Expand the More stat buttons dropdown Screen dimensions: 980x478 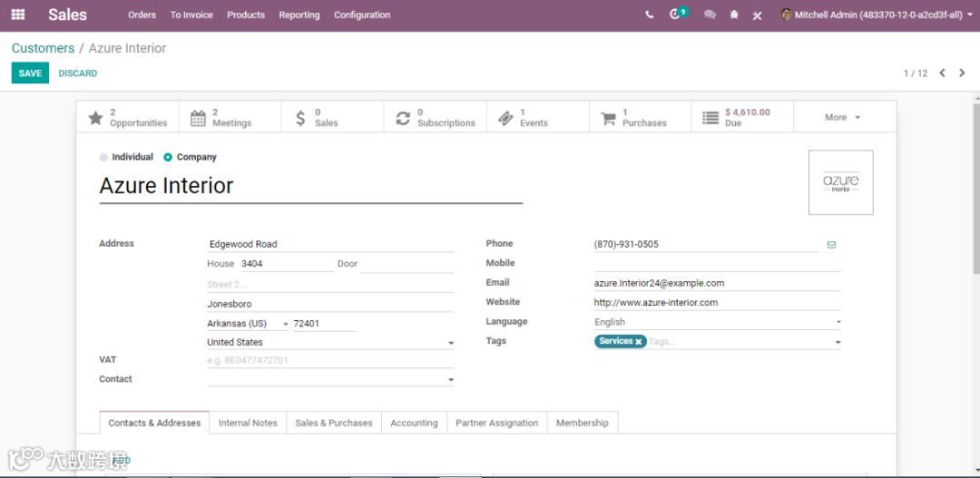coord(843,117)
